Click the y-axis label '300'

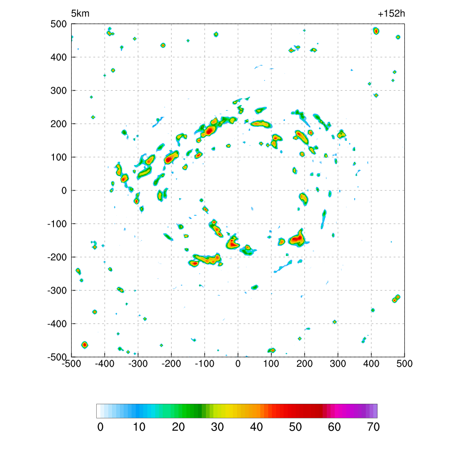click(x=59, y=91)
